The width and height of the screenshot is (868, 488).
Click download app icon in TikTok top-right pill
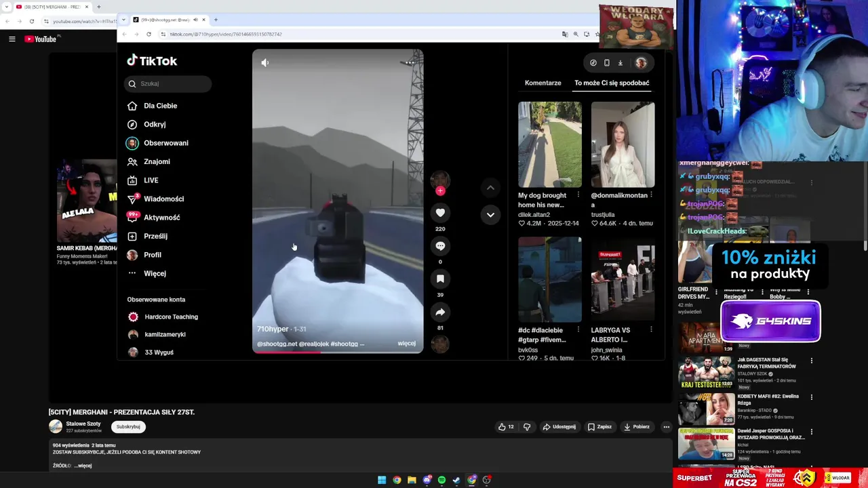click(620, 63)
